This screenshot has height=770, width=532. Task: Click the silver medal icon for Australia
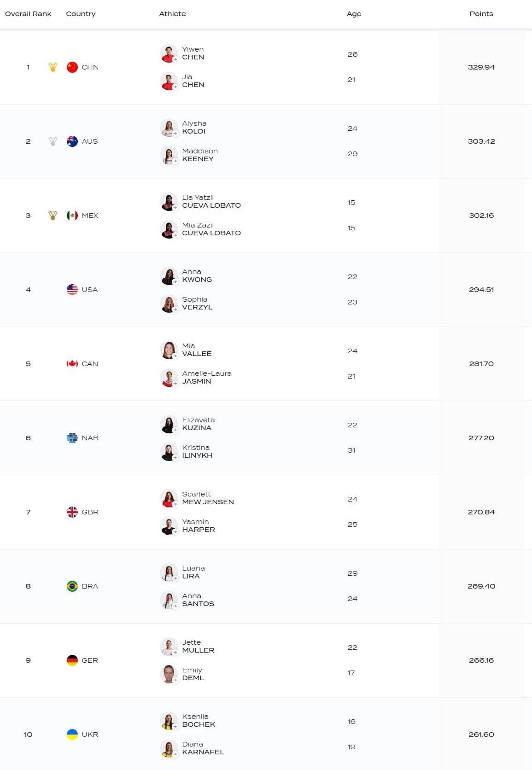[x=53, y=141]
